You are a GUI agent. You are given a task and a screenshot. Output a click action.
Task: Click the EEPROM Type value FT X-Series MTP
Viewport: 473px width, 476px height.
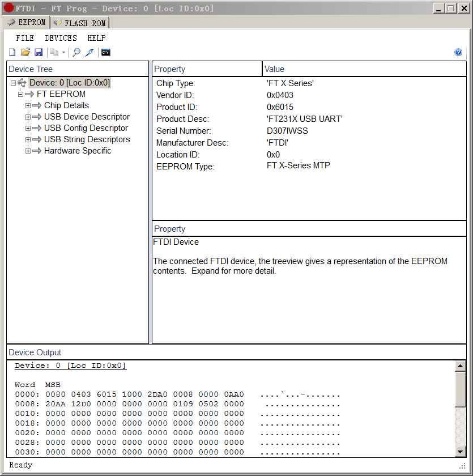click(298, 165)
